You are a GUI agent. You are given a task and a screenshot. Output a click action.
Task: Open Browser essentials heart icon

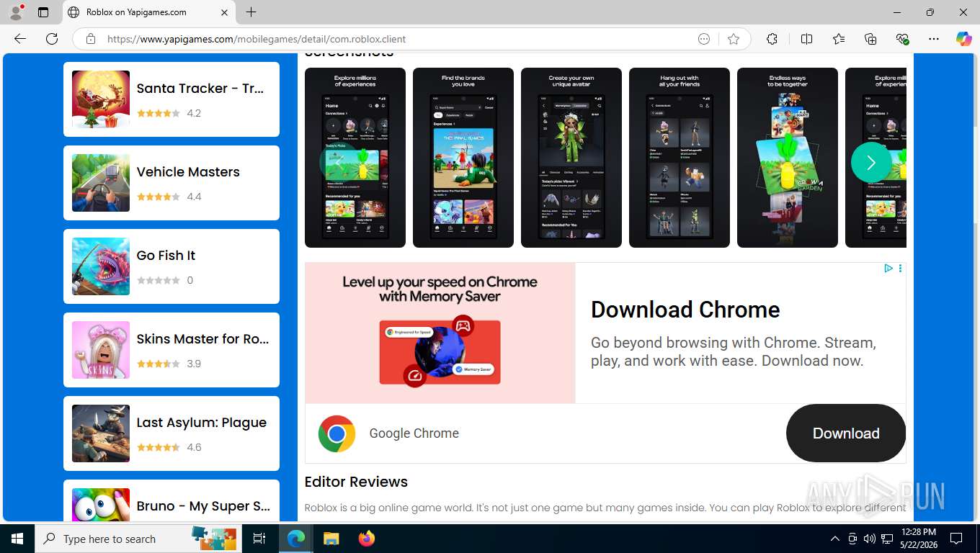902,39
